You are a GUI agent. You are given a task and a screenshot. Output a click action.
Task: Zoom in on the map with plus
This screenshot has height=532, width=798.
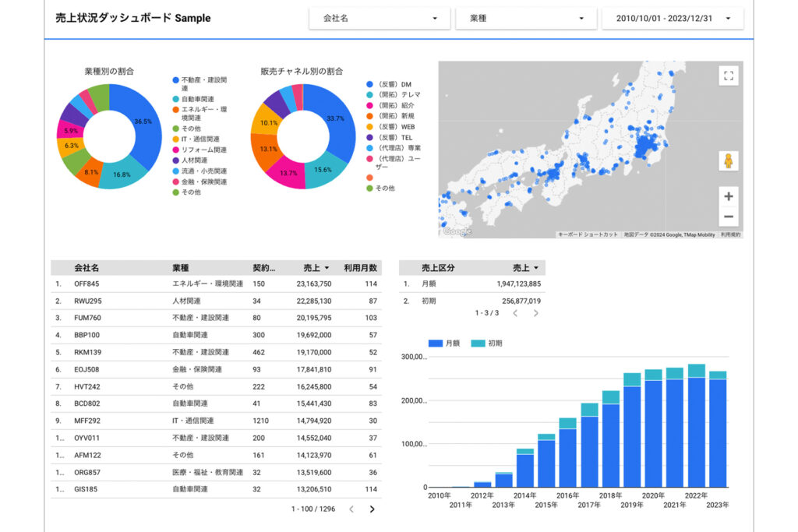729,196
